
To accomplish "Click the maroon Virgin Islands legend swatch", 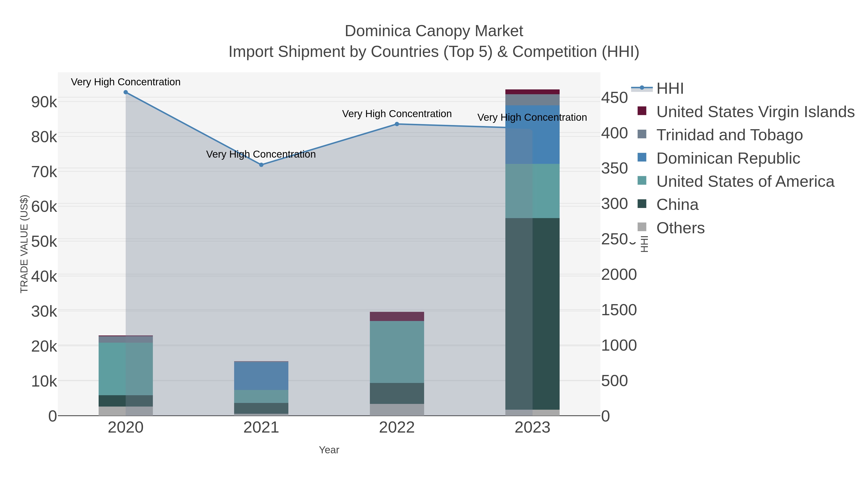I will coord(642,111).
